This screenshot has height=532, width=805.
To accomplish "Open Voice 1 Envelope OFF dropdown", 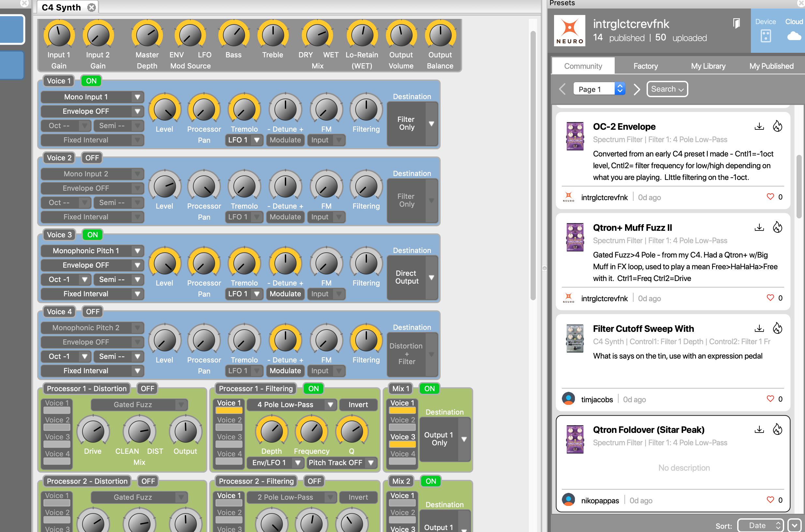I will click(92, 111).
